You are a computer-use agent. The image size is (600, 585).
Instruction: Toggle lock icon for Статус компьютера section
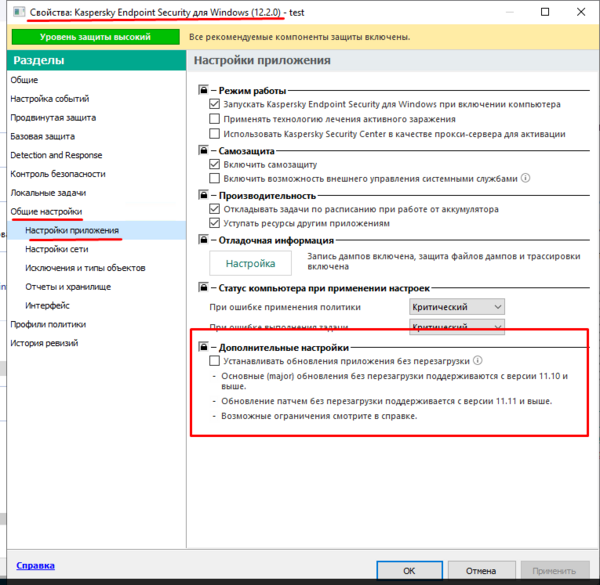tap(203, 288)
